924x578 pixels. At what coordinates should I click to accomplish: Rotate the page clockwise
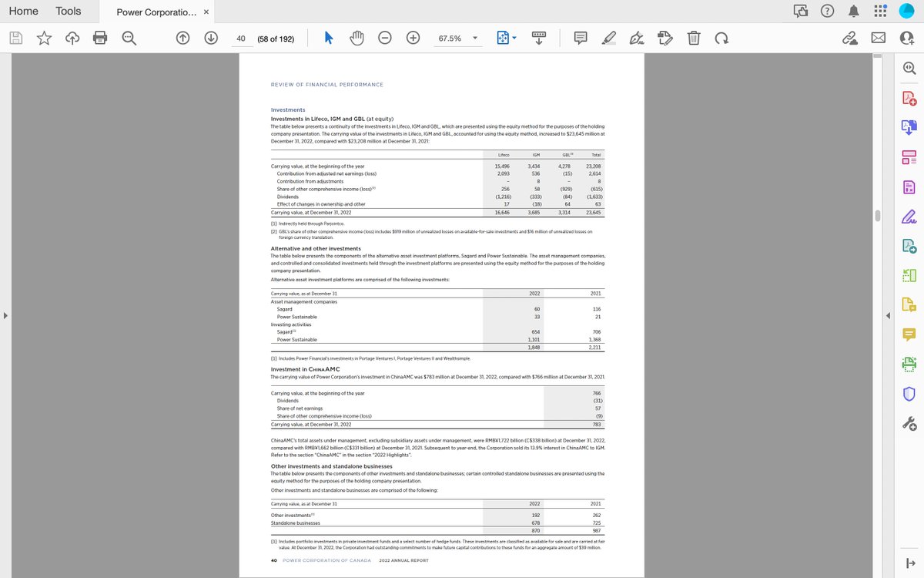click(x=720, y=38)
